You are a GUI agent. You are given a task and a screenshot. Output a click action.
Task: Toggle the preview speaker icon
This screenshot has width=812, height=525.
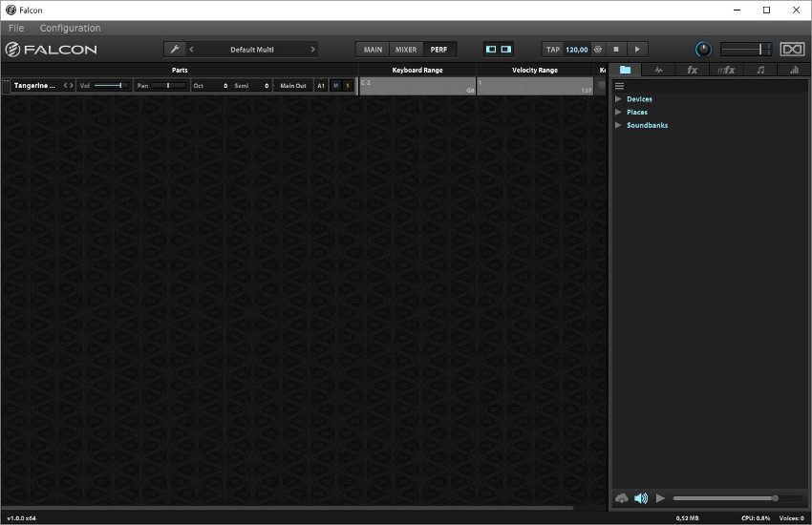tap(641, 498)
